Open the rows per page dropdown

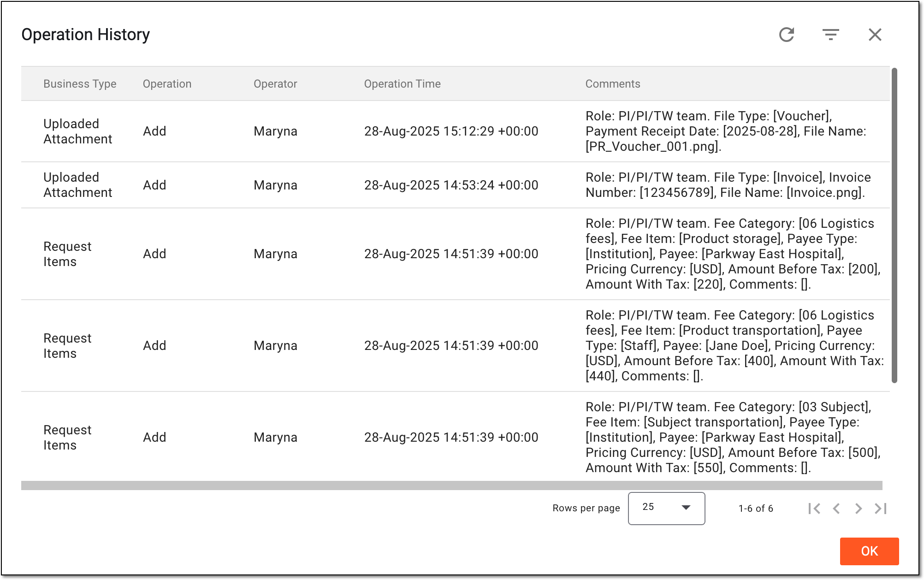click(x=666, y=508)
